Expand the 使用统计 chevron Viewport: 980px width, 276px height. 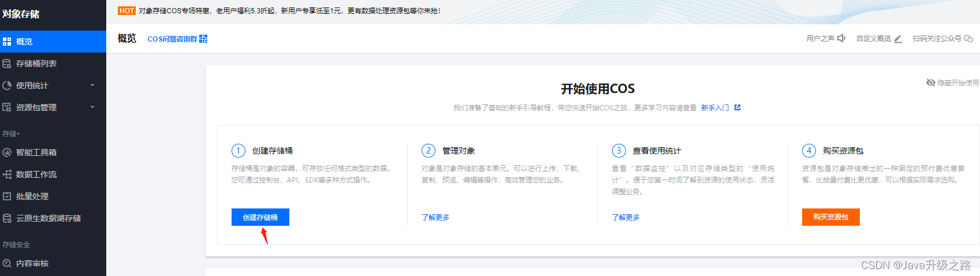click(x=92, y=85)
